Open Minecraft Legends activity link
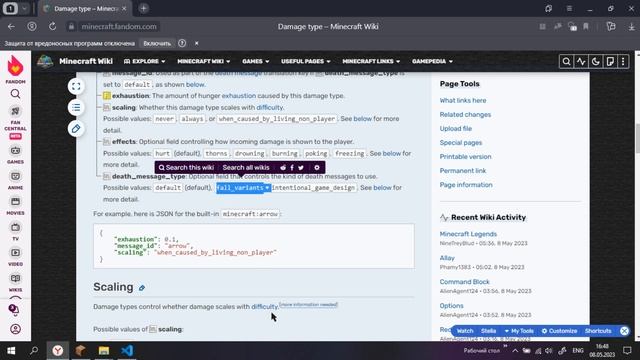This screenshot has height=360, width=640. tap(468, 234)
